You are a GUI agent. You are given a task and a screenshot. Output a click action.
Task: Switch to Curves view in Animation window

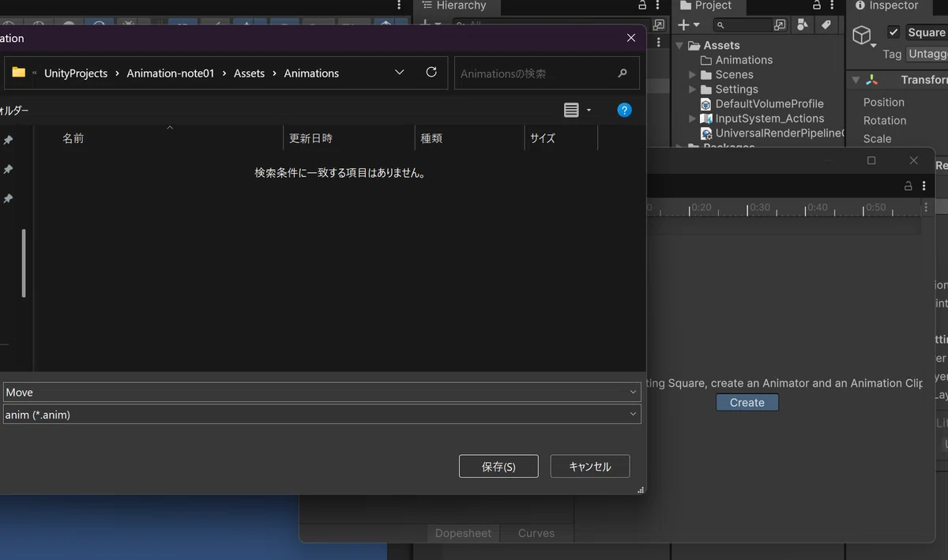tap(536, 533)
